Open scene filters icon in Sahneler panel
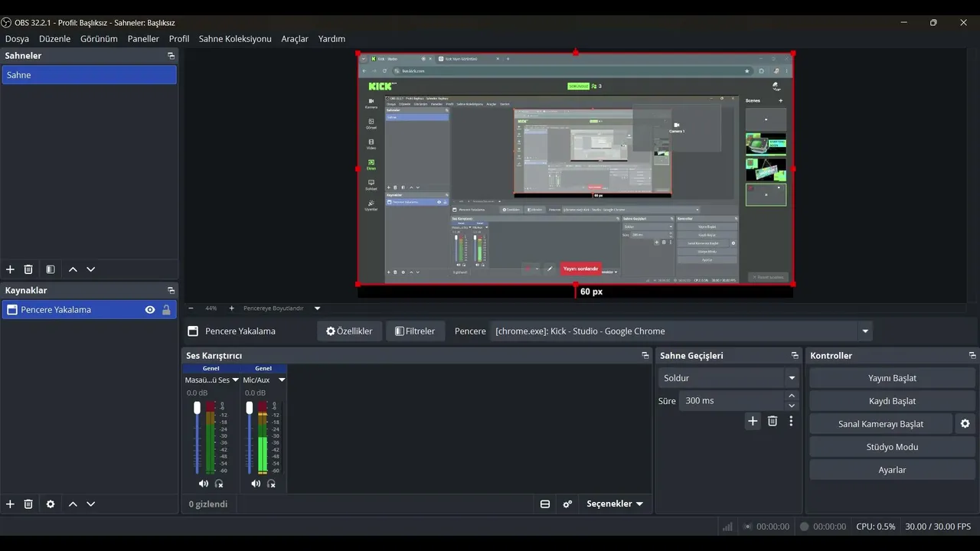 51,269
